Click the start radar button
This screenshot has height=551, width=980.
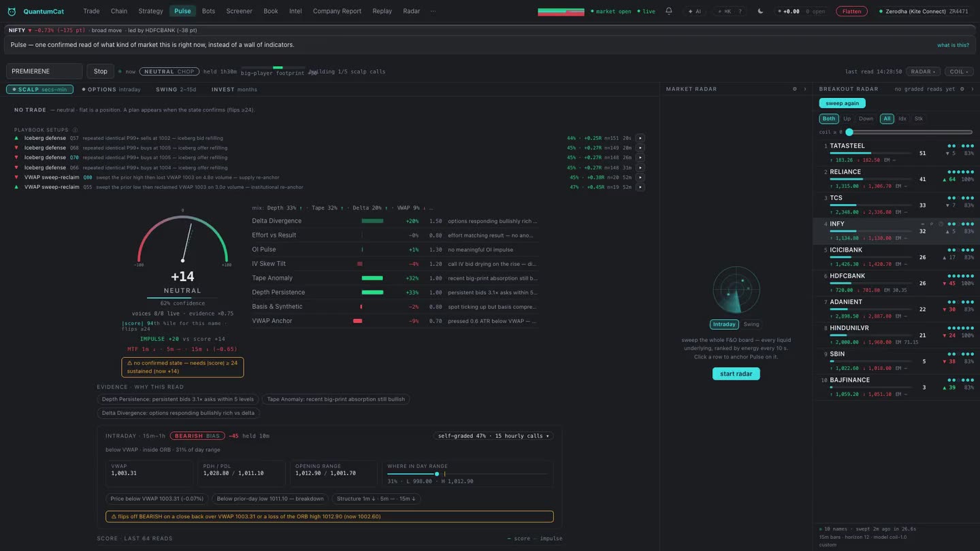[736, 373]
